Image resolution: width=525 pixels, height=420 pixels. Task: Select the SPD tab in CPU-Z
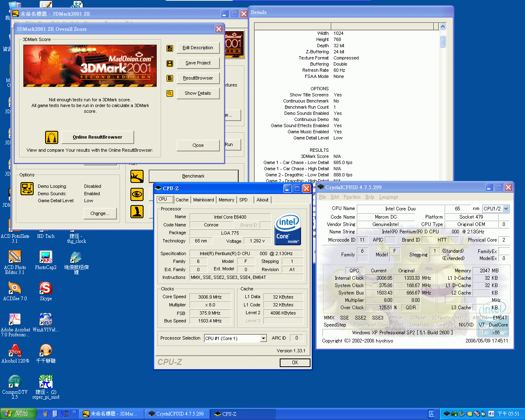coord(243,200)
